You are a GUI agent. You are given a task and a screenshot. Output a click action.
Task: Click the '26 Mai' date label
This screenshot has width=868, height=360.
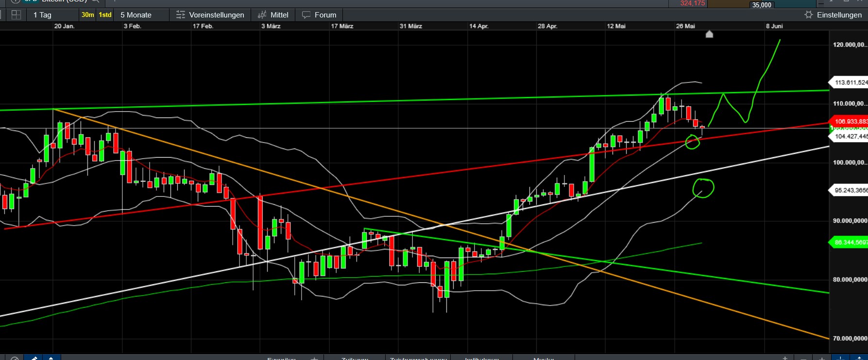click(x=685, y=26)
